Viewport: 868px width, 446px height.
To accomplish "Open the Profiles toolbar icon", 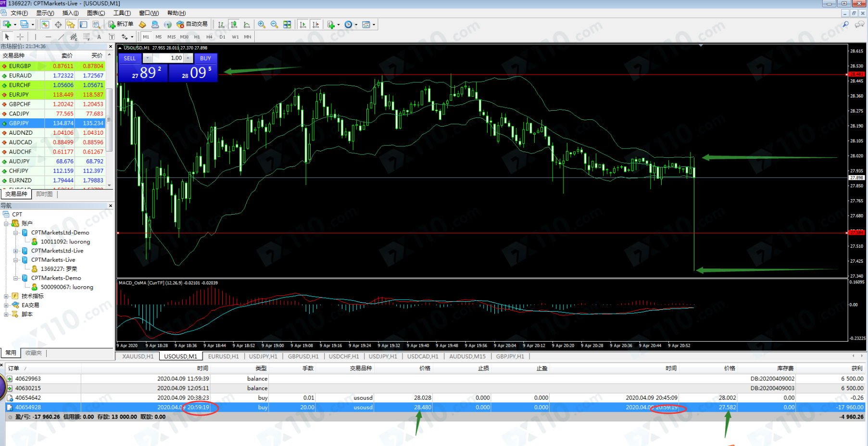I will pos(25,24).
